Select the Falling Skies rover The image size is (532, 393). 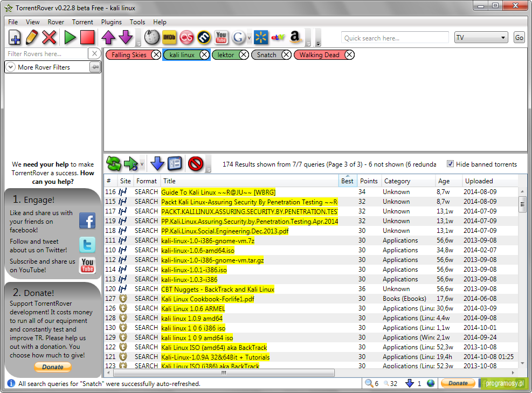tap(129, 54)
